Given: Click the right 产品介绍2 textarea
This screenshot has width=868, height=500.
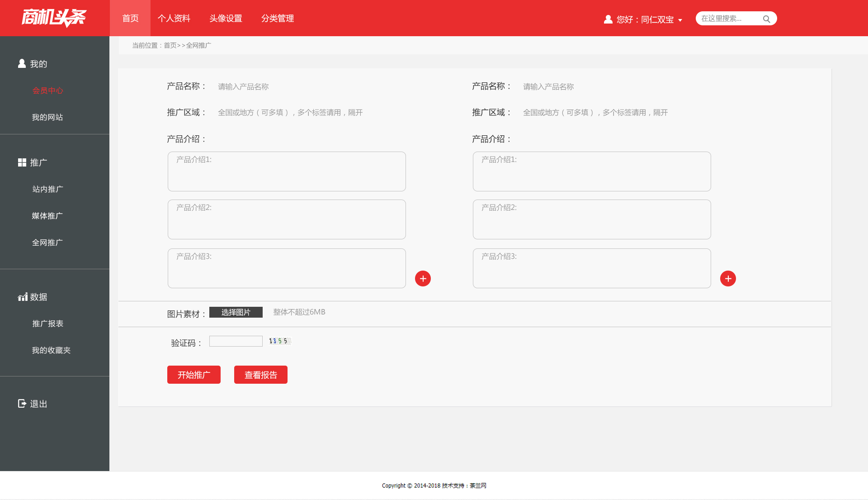Looking at the screenshot, I should click(x=592, y=219).
